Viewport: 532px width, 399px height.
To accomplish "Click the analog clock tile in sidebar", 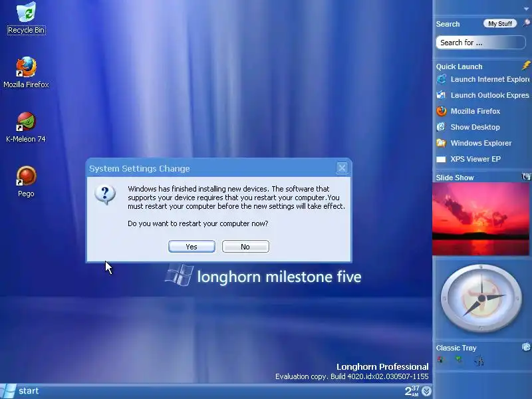I will coord(481,299).
